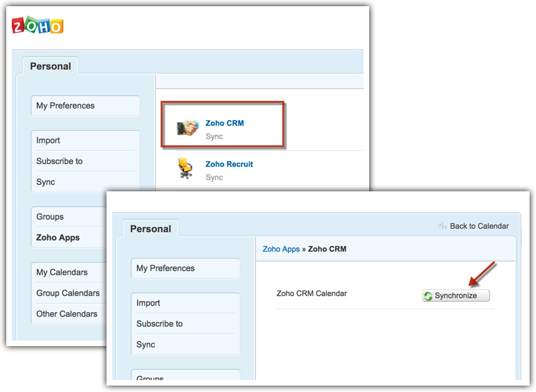Click Sync under Zoho Recruit
The width and height of the screenshot is (536, 392).
click(x=214, y=177)
